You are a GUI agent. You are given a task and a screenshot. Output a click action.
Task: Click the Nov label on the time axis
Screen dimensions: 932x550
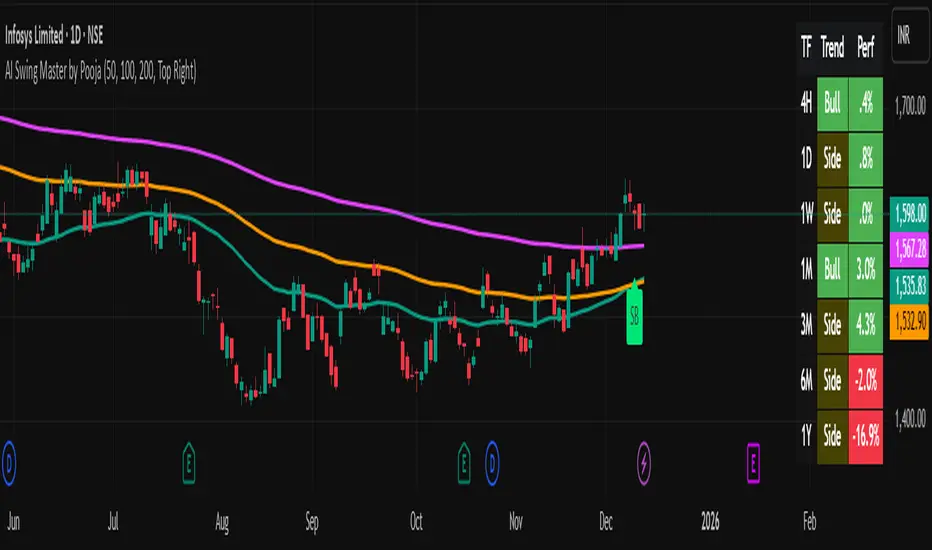tap(516, 522)
